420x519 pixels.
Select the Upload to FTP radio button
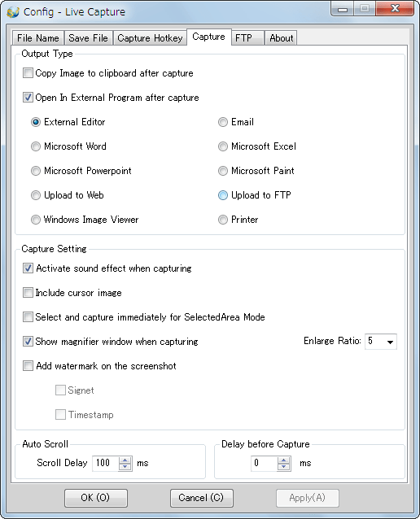click(223, 195)
